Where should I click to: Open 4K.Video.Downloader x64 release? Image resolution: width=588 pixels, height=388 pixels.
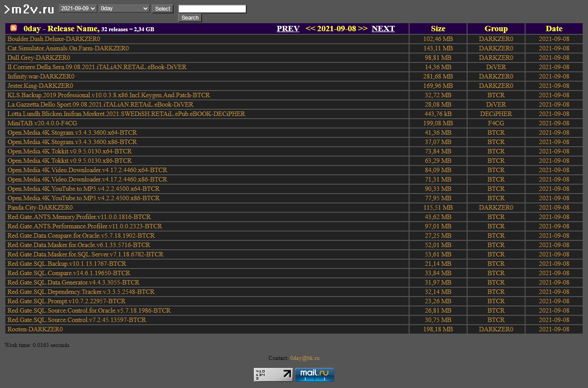[87, 170]
